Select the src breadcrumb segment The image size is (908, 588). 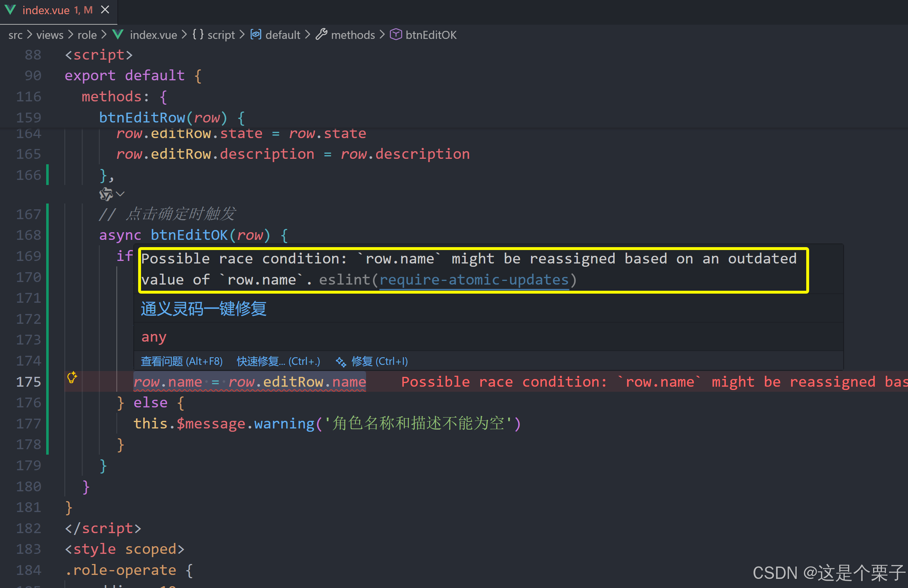[x=15, y=35]
